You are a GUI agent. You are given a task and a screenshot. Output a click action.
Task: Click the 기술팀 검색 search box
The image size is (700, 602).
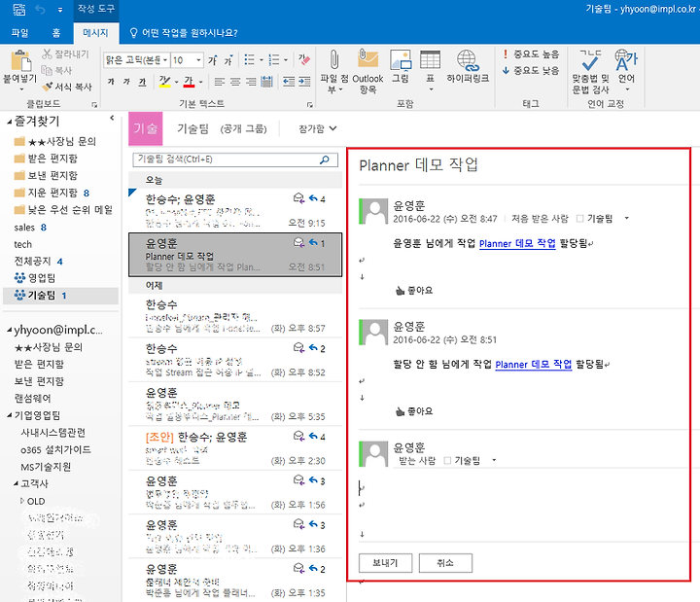click(x=235, y=159)
